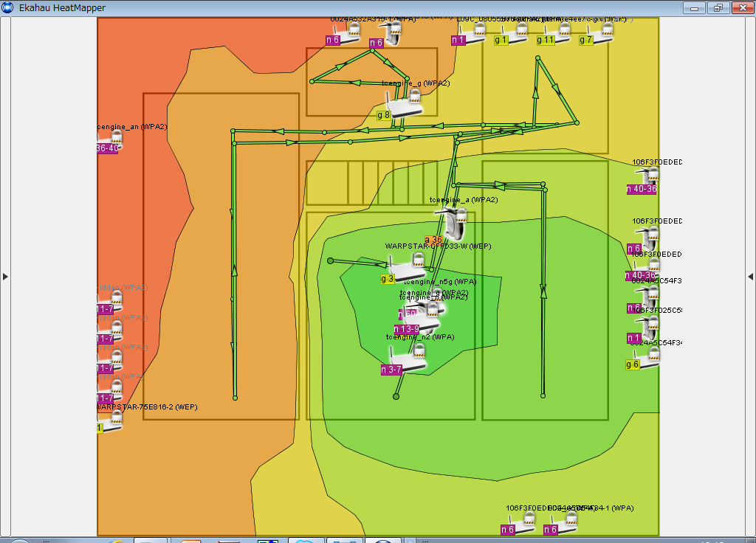Click the '36-40' channel tag at left edge
Image resolution: width=756 pixels, height=543 pixels.
click(108, 148)
